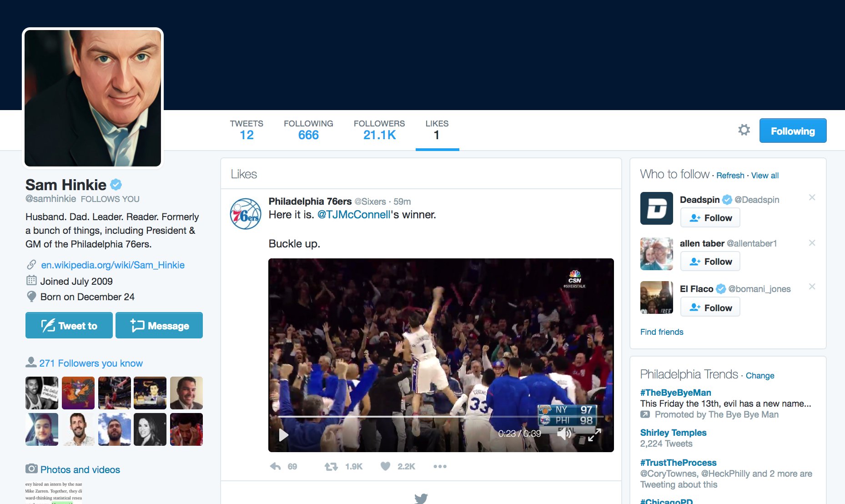Click the link icon beside wikipedia URL

click(x=31, y=264)
